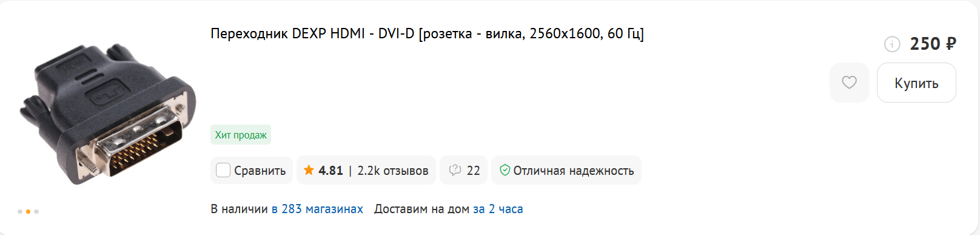Screen dimensions: 980x235
Task: Click the 4.81 rating value
Action: 331,171
